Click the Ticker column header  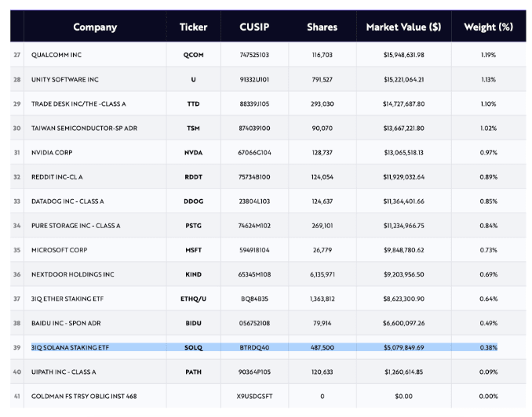[193, 27]
